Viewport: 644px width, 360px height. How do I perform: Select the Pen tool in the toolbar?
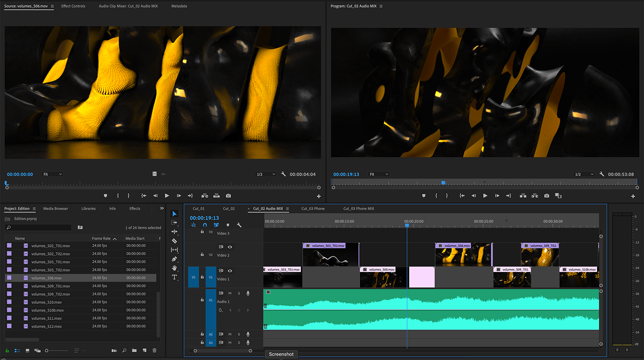pos(174,259)
